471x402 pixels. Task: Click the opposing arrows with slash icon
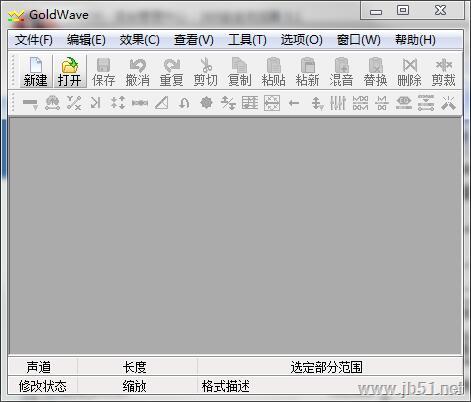coord(228,103)
